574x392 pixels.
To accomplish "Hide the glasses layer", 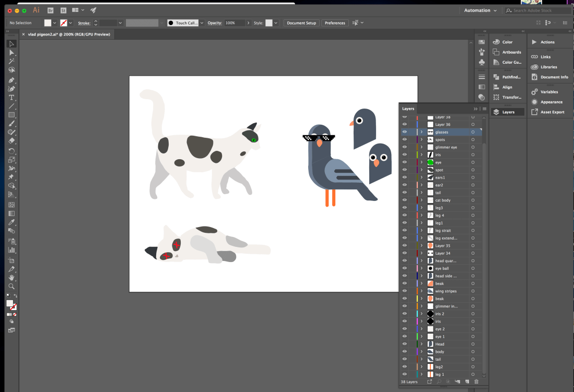I will pyautogui.click(x=404, y=132).
